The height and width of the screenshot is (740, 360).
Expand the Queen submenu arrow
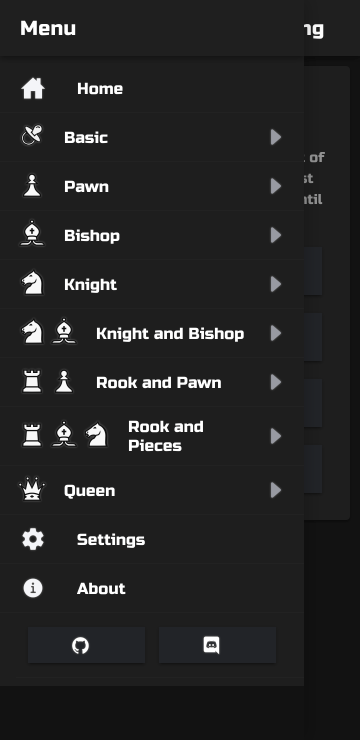tap(276, 490)
